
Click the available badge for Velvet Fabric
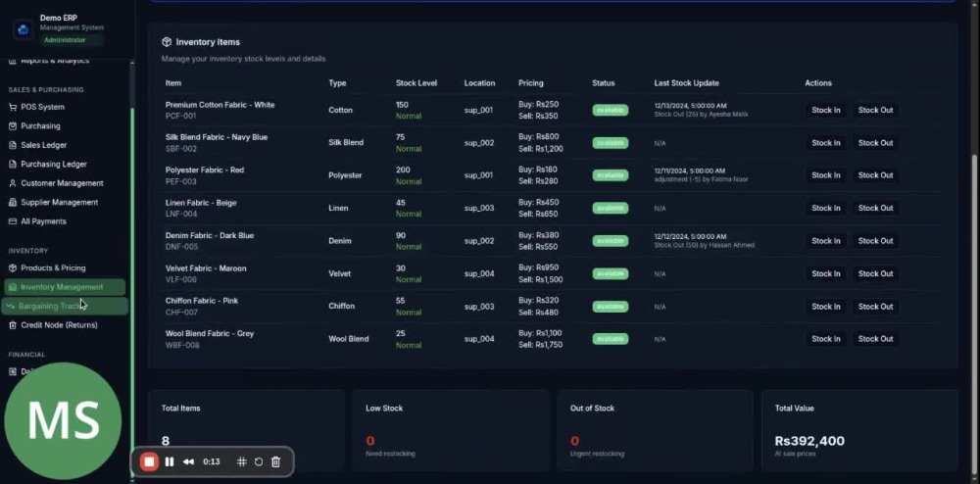[610, 273]
